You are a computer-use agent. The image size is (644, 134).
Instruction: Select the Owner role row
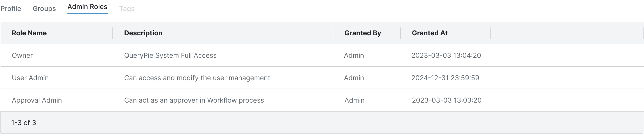tap(22, 56)
